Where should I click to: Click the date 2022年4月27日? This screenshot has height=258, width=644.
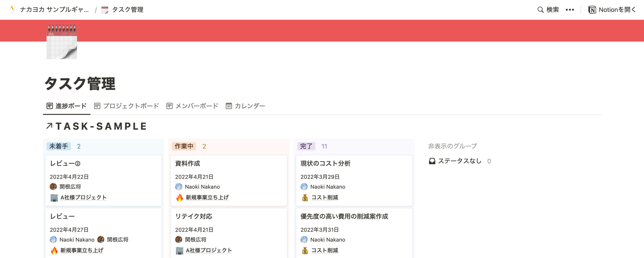(69, 230)
